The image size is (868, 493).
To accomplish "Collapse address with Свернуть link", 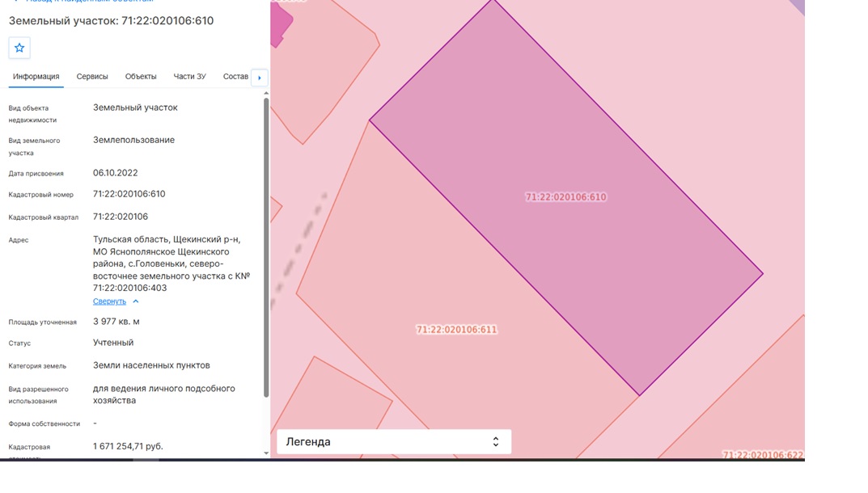I will 109,301.
